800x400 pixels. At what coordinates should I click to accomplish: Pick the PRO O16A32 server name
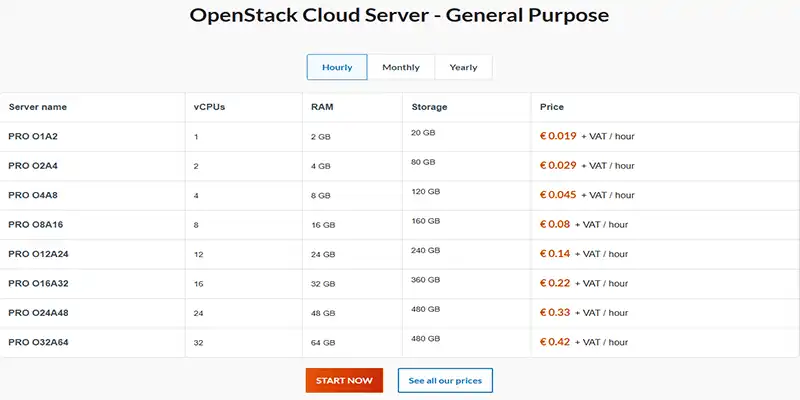(38, 284)
